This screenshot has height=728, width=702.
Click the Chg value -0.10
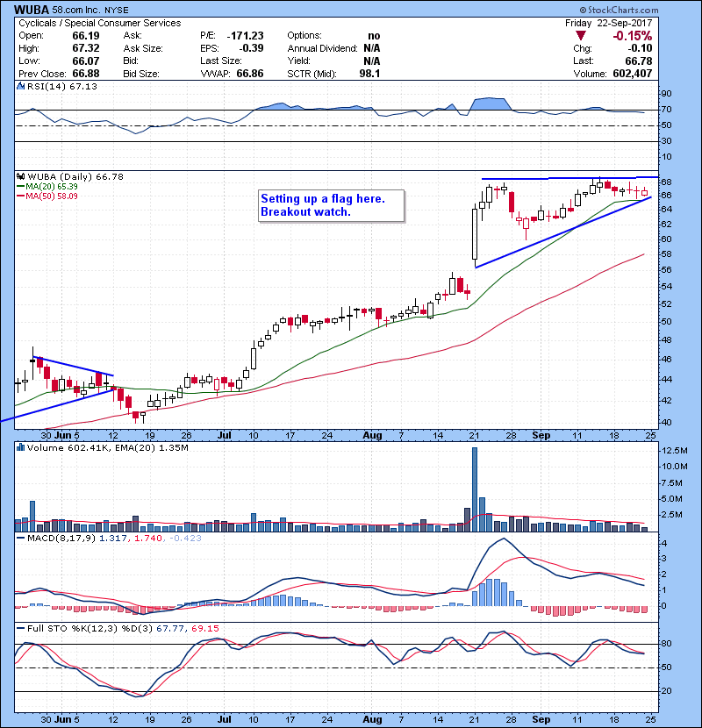[641, 48]
